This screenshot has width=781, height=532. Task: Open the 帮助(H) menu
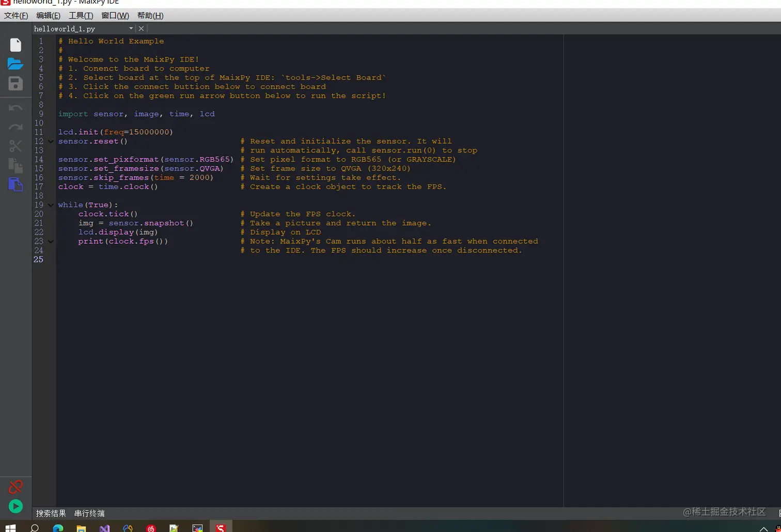[150, 15]
